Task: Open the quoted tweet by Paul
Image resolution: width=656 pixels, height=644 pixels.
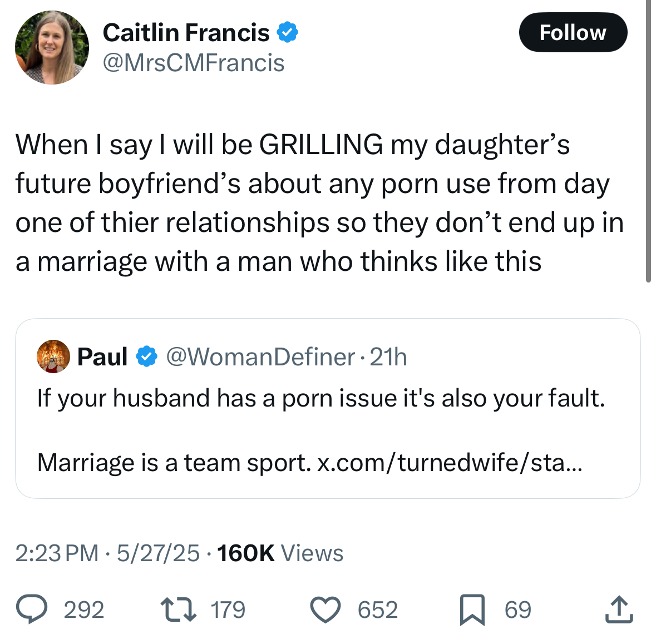Action: pyautogui.click(x=328, y=409)
